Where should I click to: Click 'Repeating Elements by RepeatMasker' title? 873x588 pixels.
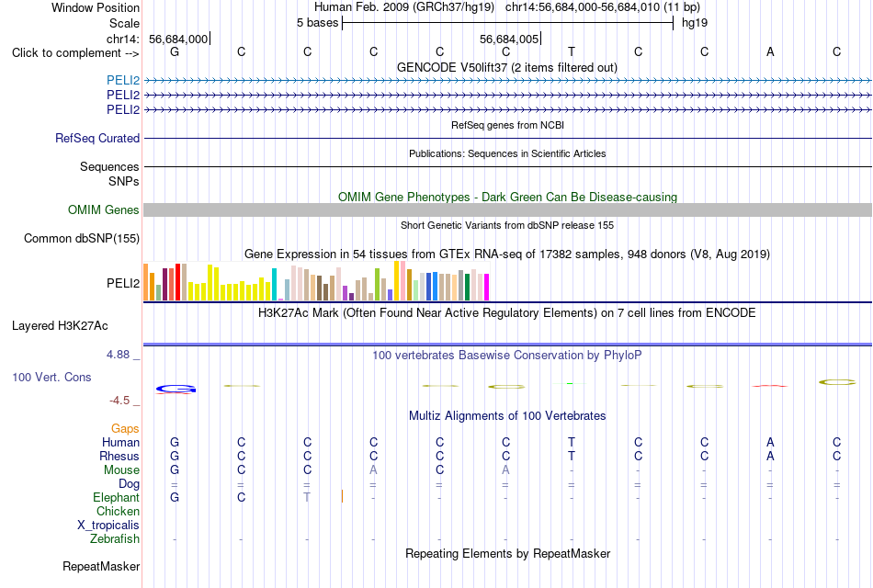click(x=508, y=553)
